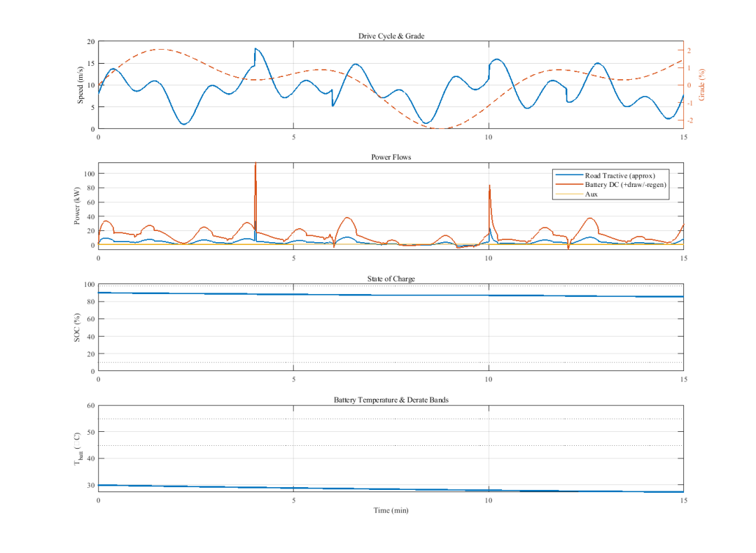Click the "State of Charge" subplot title
The width and height of the screenshot is (756, 553).
click(391, 279)
